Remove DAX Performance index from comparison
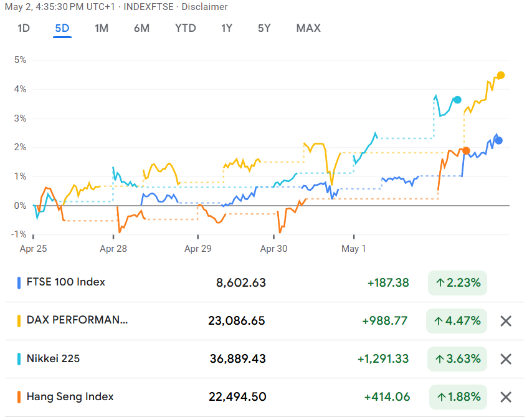Image resolution: width=532 pixels, height=417 pixels. [x=506, y=321]
